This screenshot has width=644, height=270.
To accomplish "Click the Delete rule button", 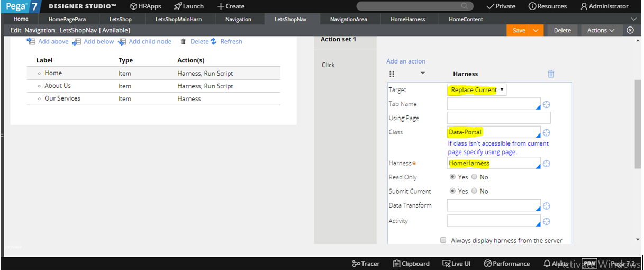I will (562, 30).
